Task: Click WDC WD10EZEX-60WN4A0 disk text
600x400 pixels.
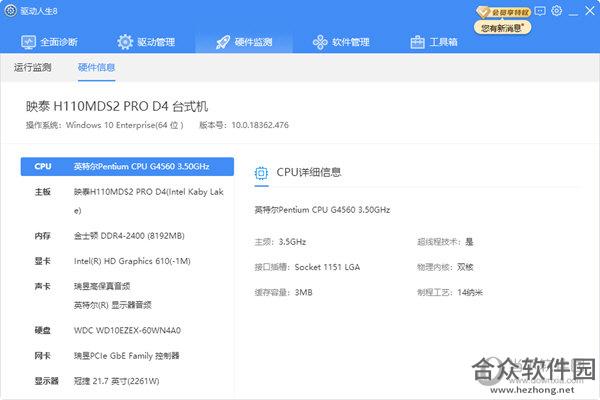Action: [127, 330]
